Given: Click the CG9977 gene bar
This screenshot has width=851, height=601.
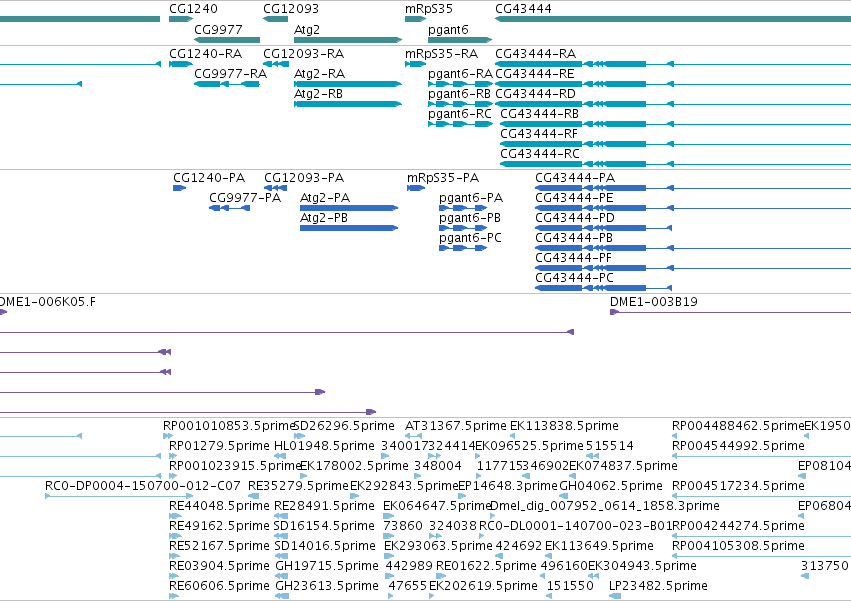Looking at the screenshot, I should [x=227, y=40].
